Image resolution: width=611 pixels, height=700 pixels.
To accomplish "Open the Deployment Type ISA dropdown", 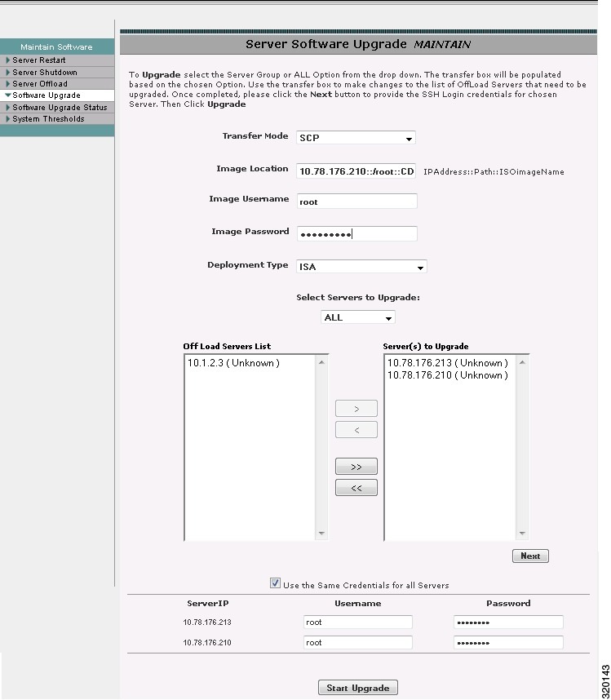I will (361, 267).
